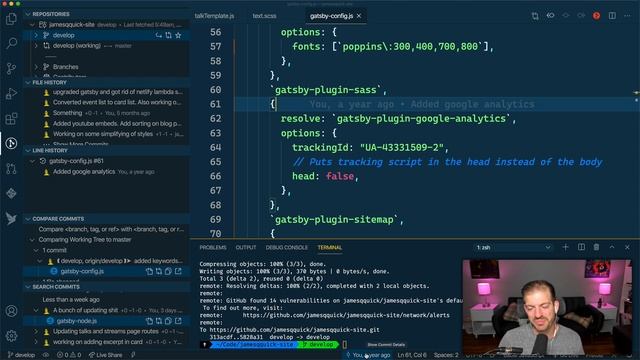
Task: Collapse Comparing Working Tree to master node
Action: [x=32, y=240]
